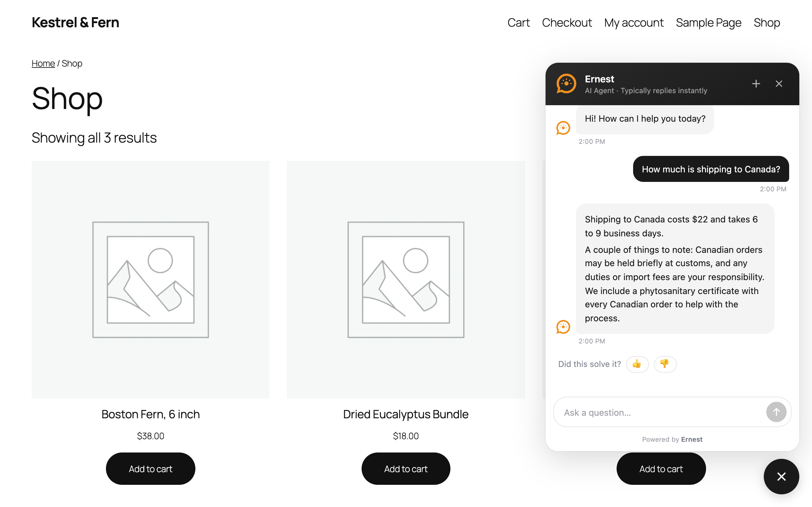Screen dimensions: 812x507
Task: Click the Ernest avatar beside greeting message
Action: (563, 128)
